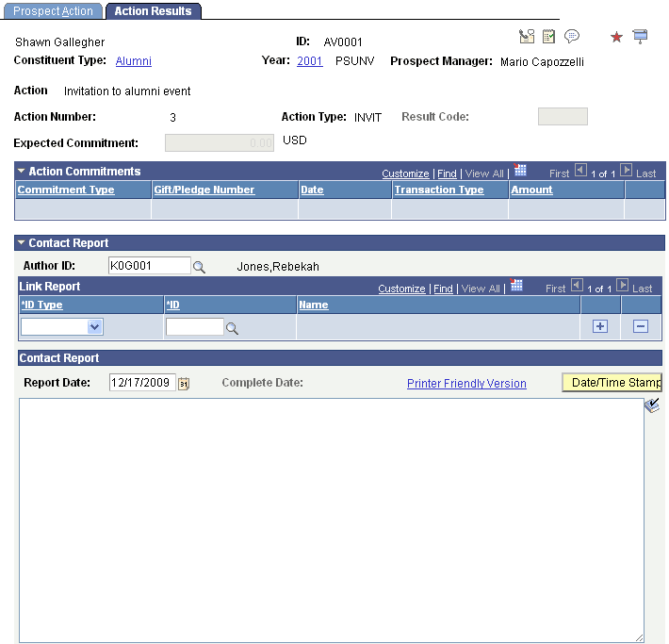669x644 pixels.
Task: Open Report Date calendar picker
Action: [x=184, y=383]
